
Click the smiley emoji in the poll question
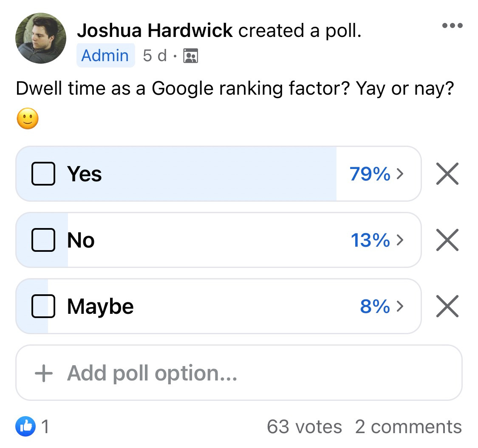27,118
